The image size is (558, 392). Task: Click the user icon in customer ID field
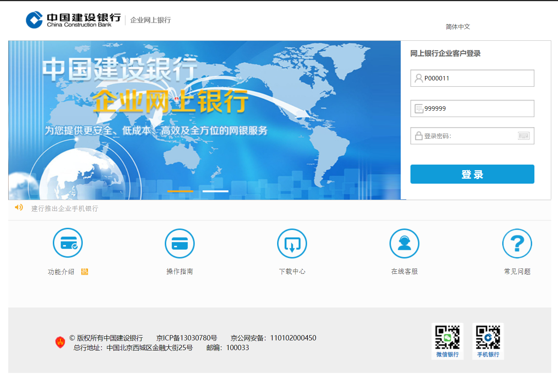click(x=419, y=78)
